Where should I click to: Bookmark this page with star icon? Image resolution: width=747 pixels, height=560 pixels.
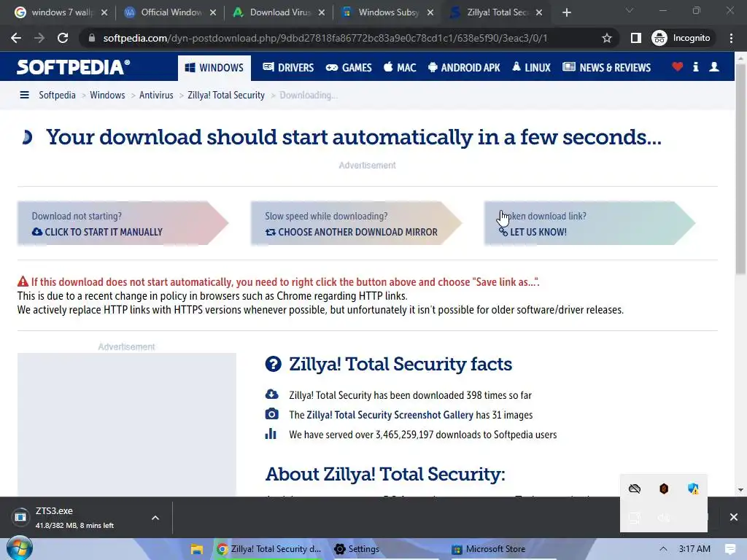606,38
